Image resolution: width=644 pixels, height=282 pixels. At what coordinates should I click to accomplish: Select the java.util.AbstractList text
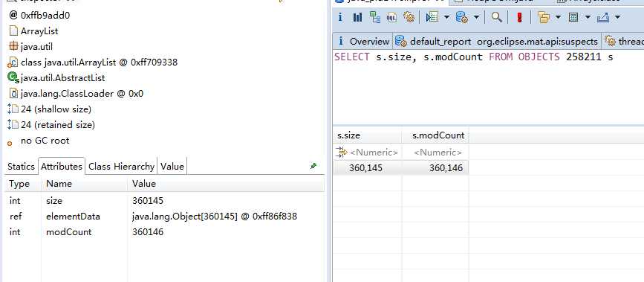coord(63,78)
